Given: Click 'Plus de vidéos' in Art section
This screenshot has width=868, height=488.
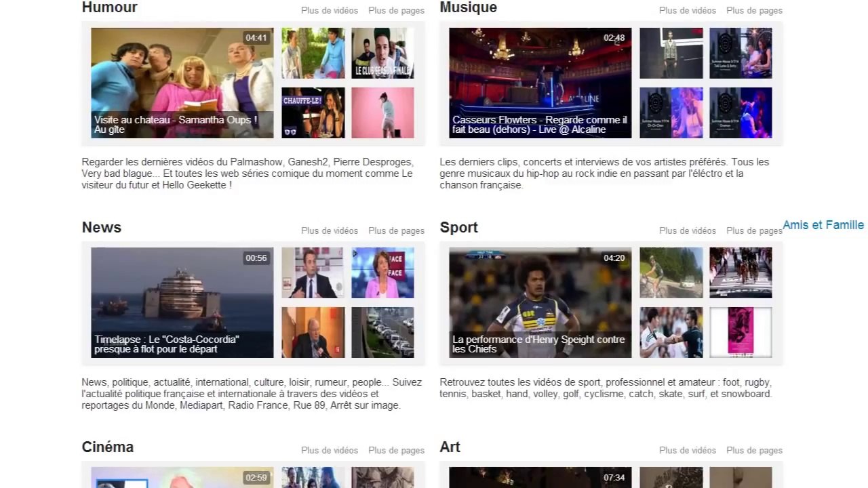Looking at the screenshot, I should pos(688,450).
